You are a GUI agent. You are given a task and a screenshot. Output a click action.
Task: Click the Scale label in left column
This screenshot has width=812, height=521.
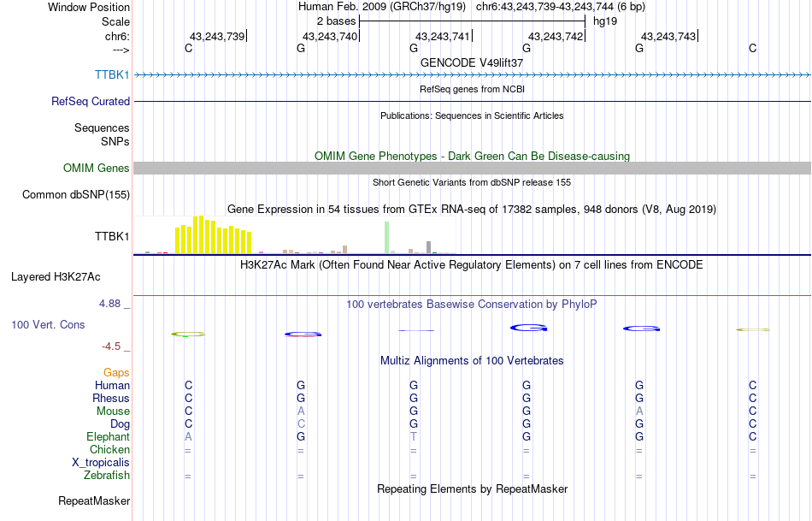pyautogui.click(x=115, y=21)
